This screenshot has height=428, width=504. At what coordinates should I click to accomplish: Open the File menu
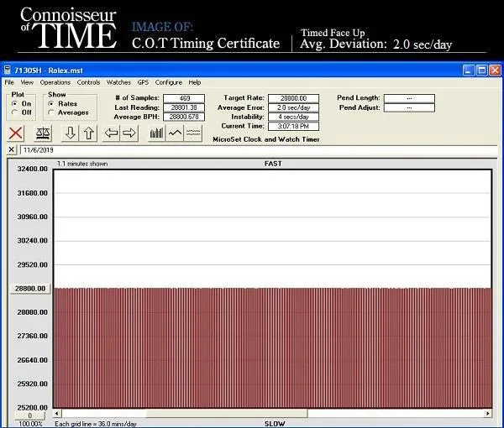click(x=9, y=82)
